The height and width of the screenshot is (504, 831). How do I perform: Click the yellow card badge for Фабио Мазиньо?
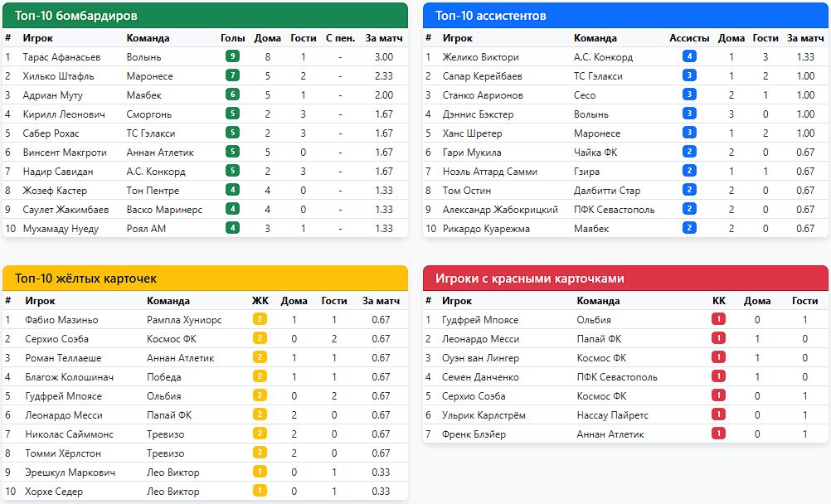pos(260,320)
